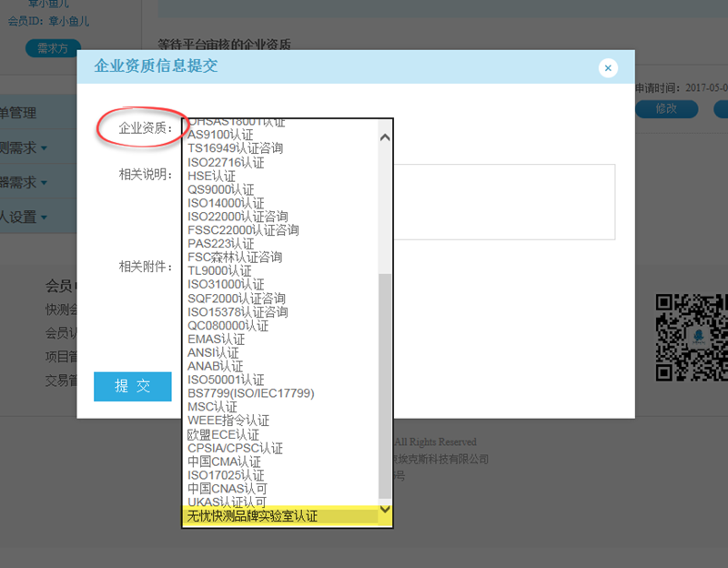Choose the HSE认证 option

click(x=211, y=177)
